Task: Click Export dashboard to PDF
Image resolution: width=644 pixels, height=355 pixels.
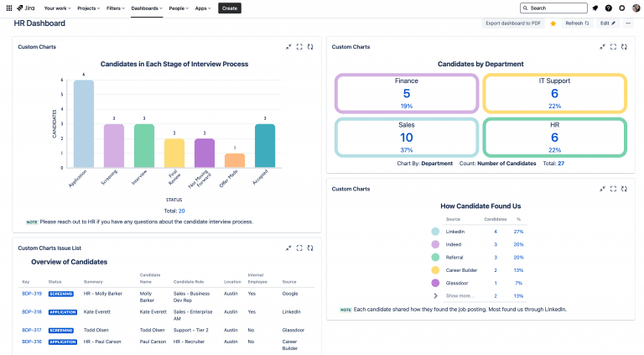Action: (513, 23)
